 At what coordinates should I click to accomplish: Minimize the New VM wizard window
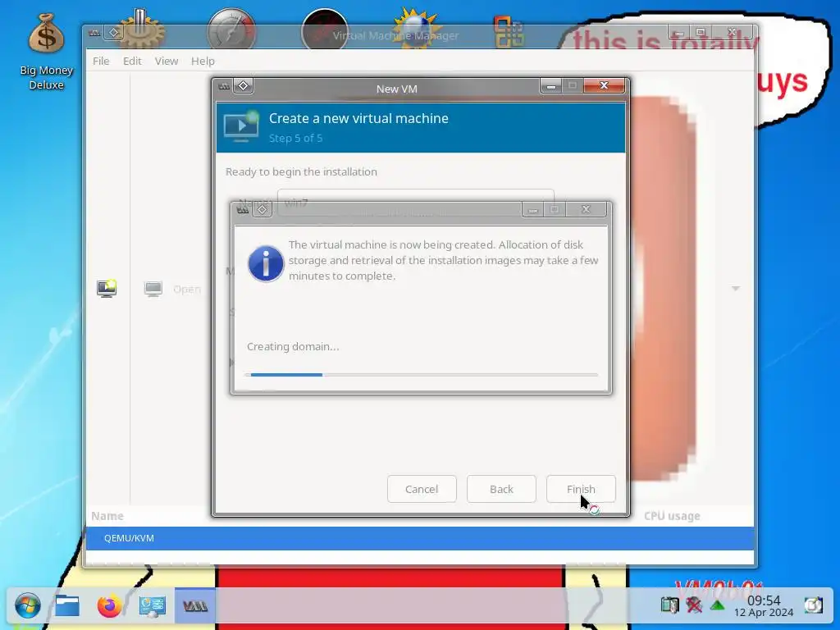550,85
